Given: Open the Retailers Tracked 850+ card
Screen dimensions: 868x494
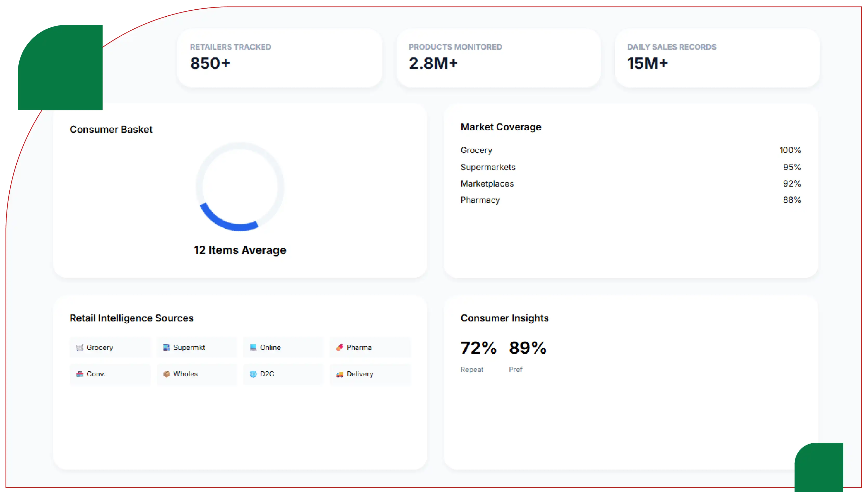Looking at the screenshot, I should coord(279,58).
